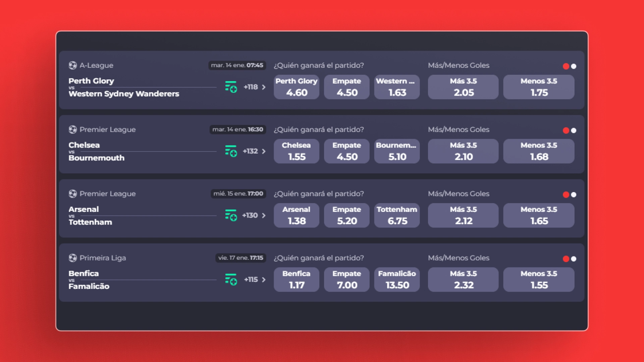Expand +130 markets for Arsenal match
644x362 pixels.
click(x=254, y=215)
